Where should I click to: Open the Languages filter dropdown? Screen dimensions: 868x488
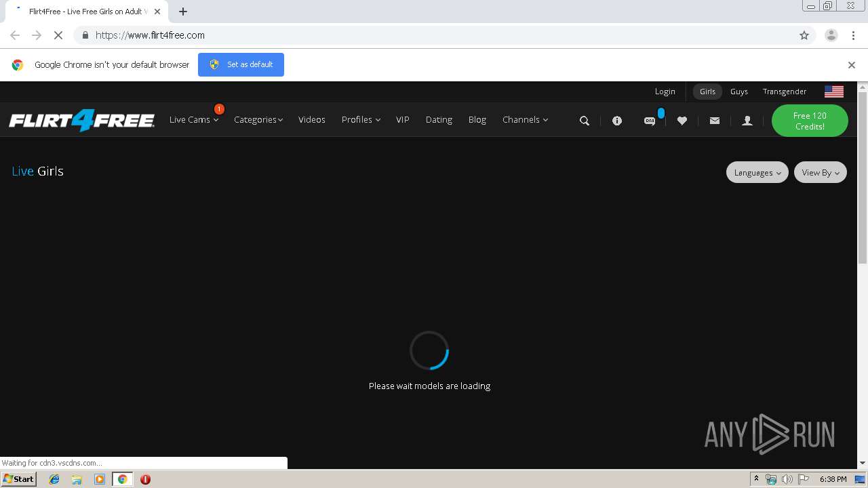pyautogui.click(x=757, y=172)
